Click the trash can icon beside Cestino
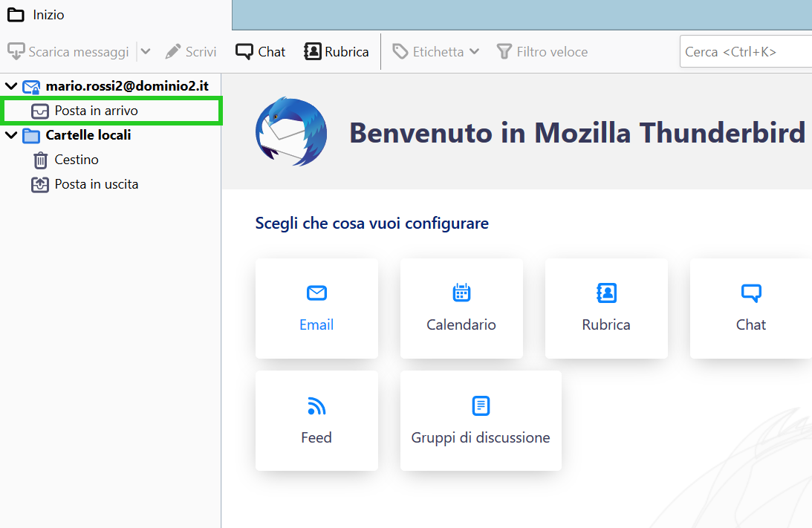 pos(40,160)
